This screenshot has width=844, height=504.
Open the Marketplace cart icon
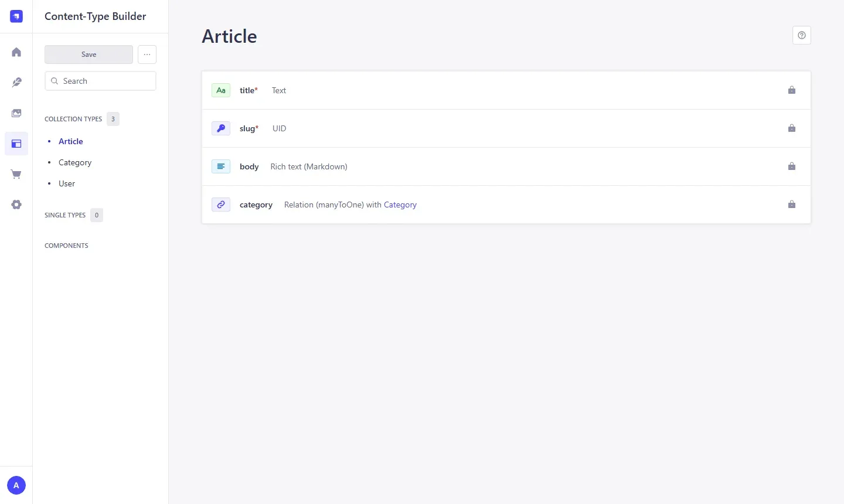[x=16, y=174]
